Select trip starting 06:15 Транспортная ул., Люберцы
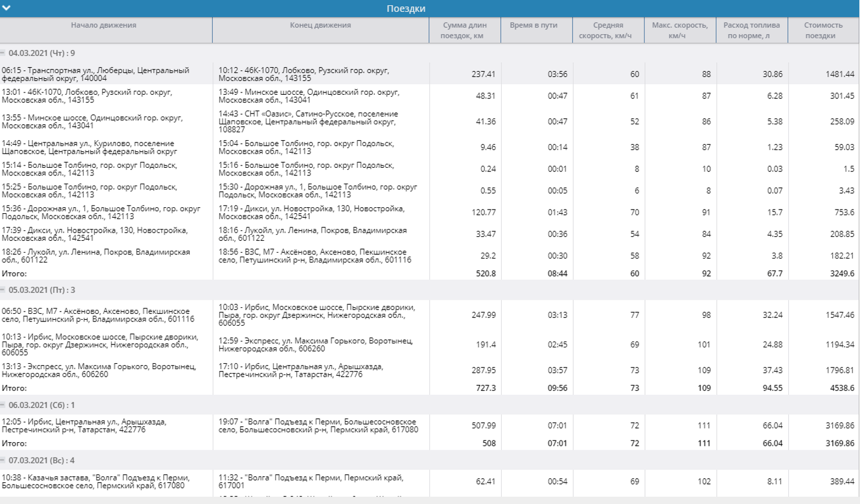The width and height of the screenshot is (860, 504). 96,74
